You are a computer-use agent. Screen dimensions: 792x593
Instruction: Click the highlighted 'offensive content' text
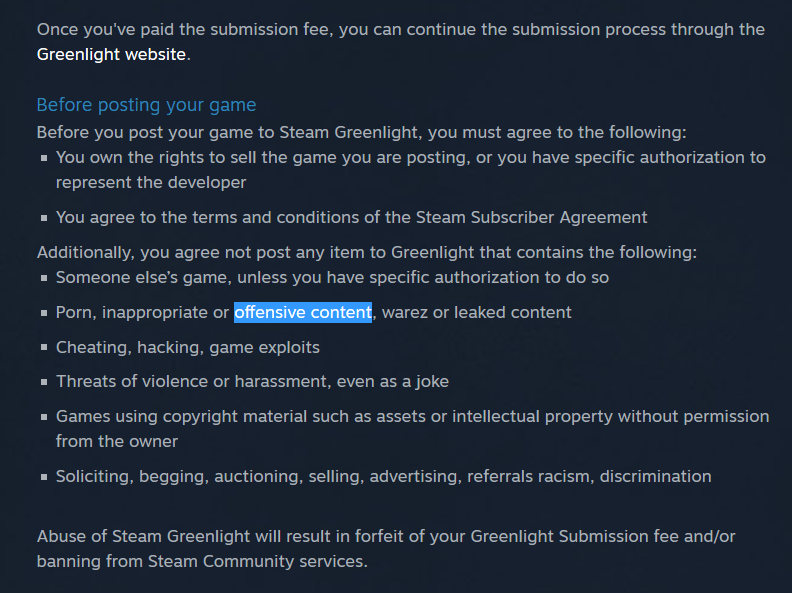[302, 312]
